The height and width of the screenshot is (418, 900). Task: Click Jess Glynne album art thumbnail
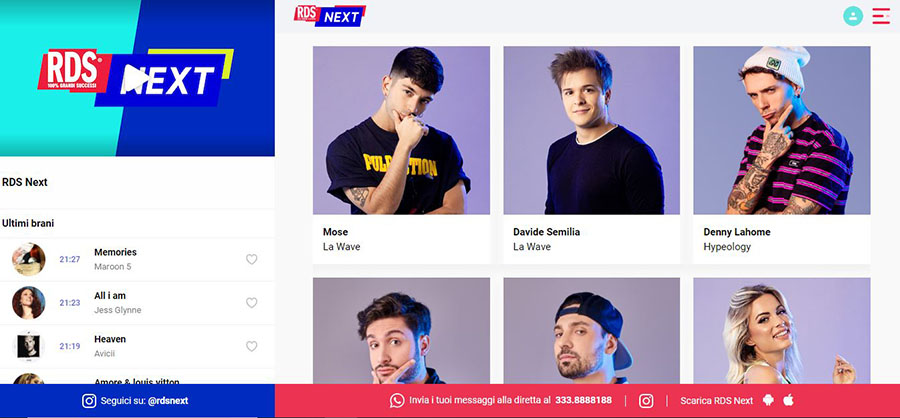click(x=29, y=303)
